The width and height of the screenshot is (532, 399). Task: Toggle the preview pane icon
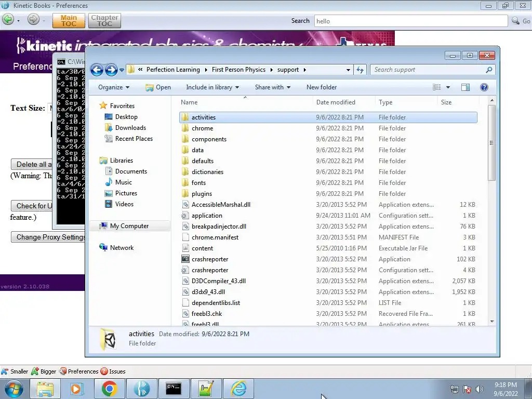point(465,87)
